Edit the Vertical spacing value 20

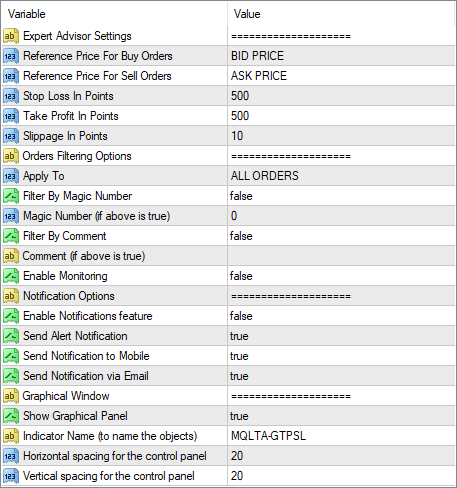click(x=341, y=476)
